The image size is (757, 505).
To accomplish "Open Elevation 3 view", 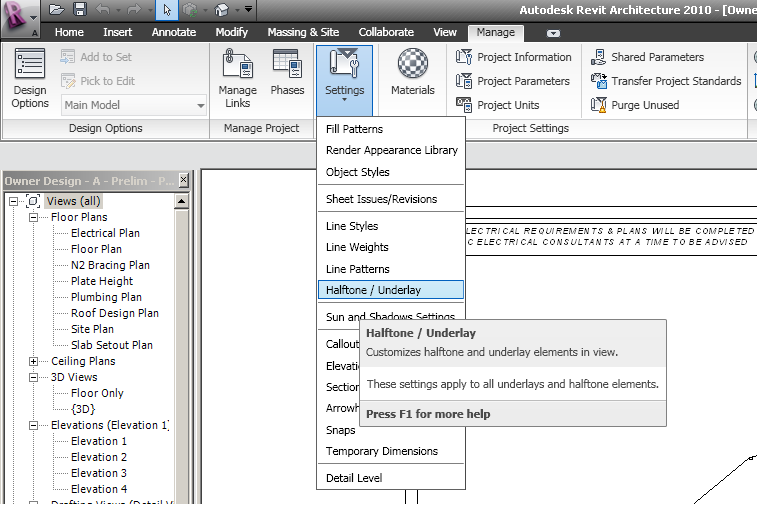I will [98, 473].
